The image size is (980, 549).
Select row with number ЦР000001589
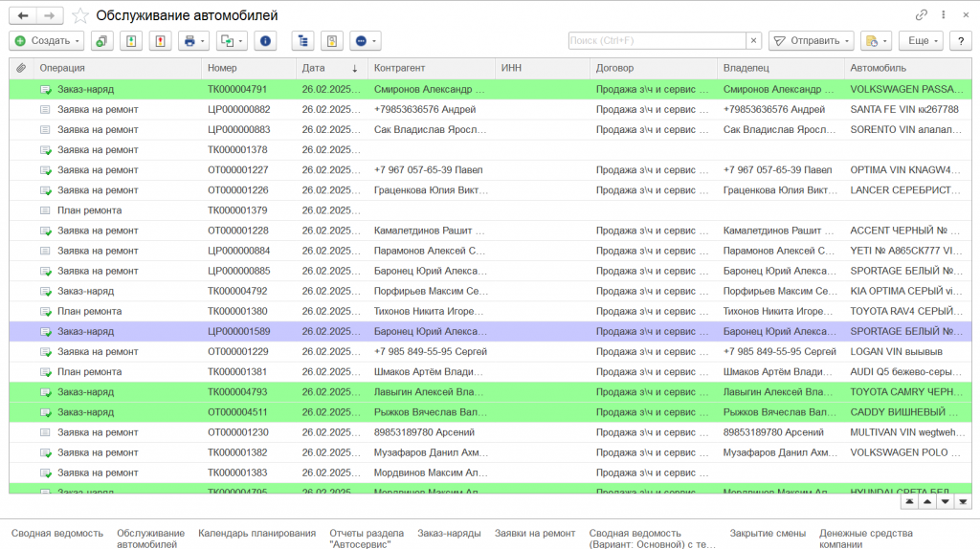238,331
